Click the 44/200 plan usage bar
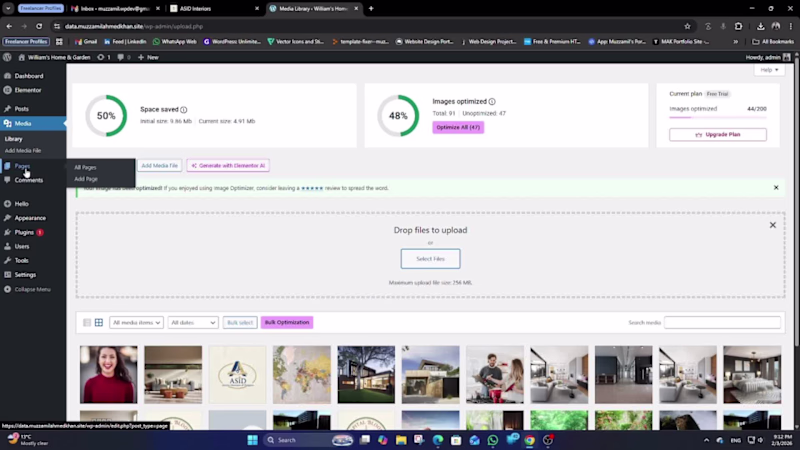 (717, 117)
